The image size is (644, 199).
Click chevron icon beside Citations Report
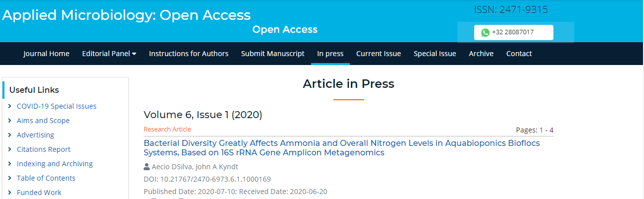click(10, 149)
